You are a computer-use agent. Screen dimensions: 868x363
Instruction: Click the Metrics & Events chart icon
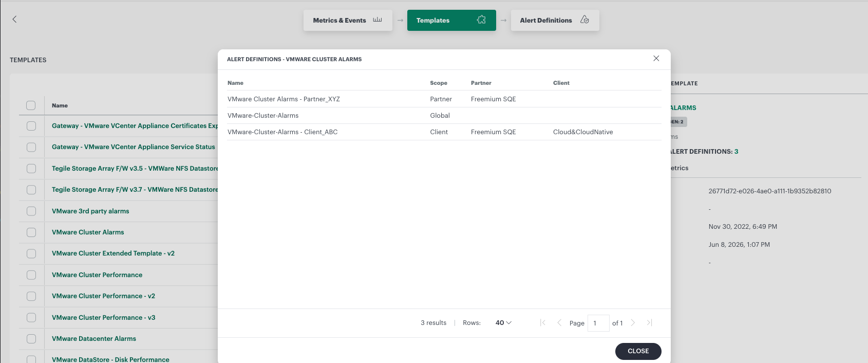coord(378,20)
